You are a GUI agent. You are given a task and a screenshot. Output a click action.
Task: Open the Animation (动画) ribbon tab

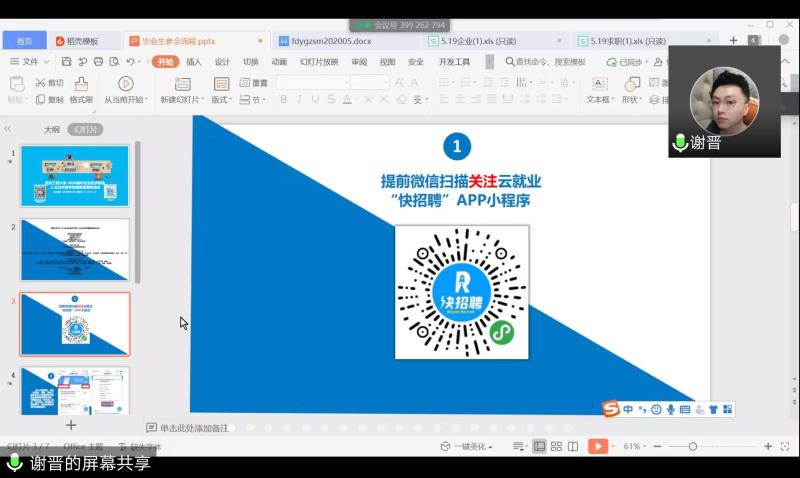pyautogui.click(x=279, y=62)
